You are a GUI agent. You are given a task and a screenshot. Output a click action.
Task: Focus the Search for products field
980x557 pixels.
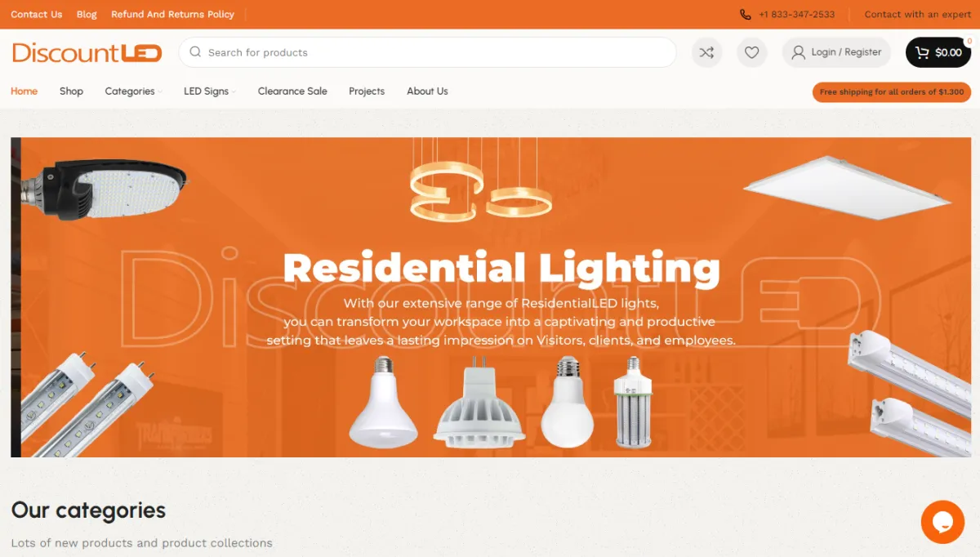point(427,52)
